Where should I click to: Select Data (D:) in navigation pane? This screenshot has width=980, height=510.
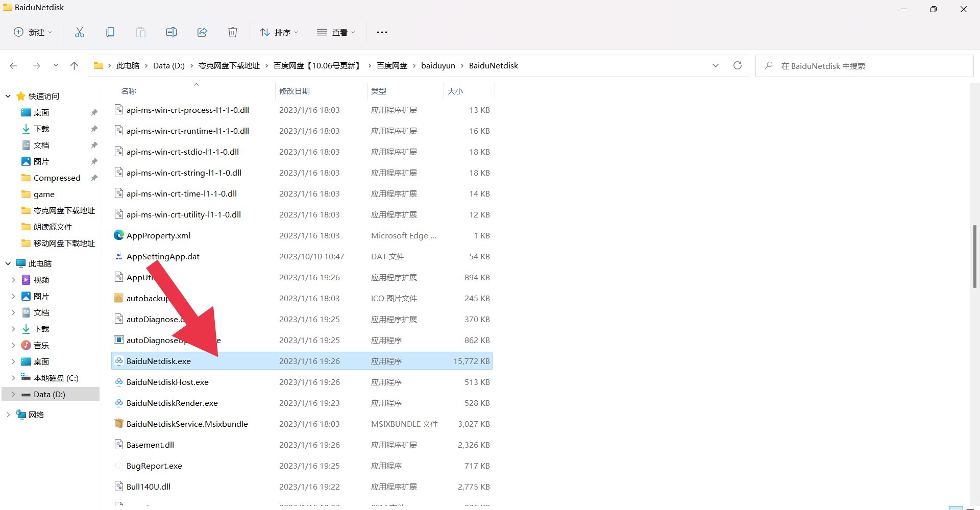[x=49, y=394]
